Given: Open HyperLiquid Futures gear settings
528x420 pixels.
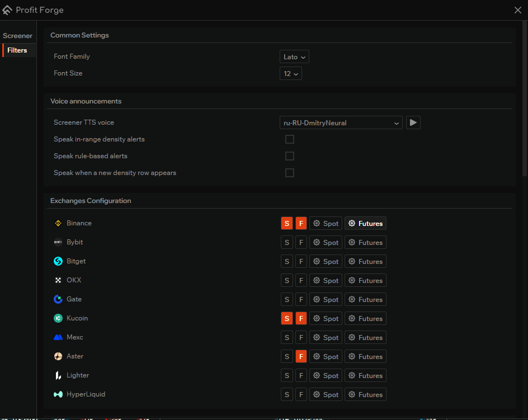Looking at the screenshot, I should click(365, 395).
